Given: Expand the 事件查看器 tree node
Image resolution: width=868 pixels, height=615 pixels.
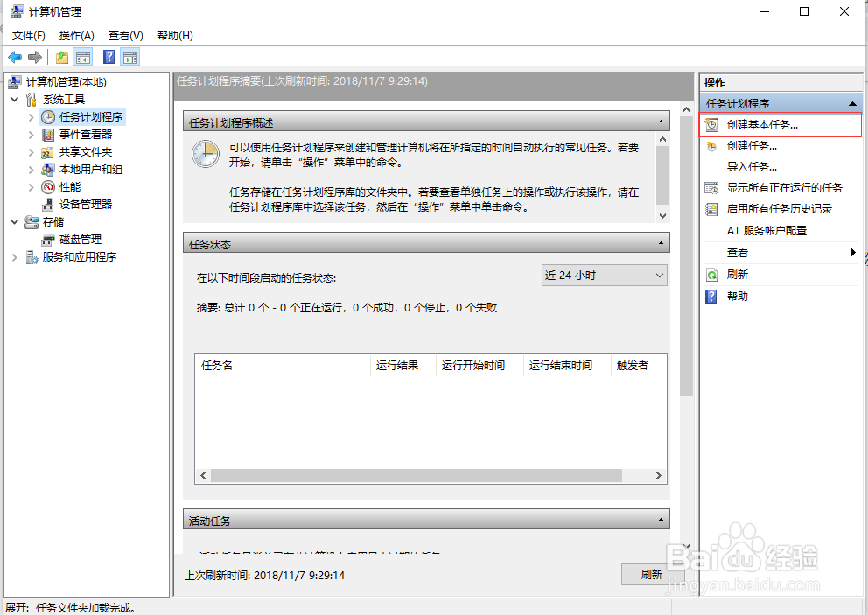Looking at the screenshot, I should (31, 135).
